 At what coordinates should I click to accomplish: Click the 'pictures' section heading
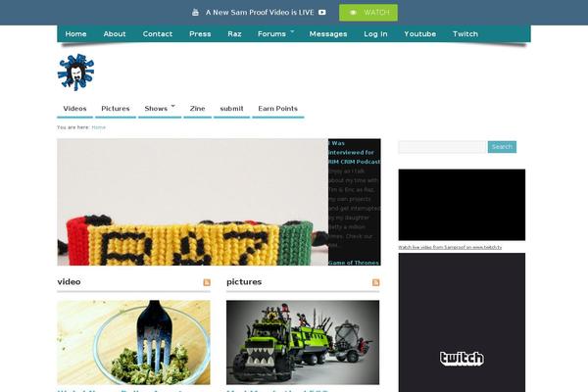tap(244, 281)
